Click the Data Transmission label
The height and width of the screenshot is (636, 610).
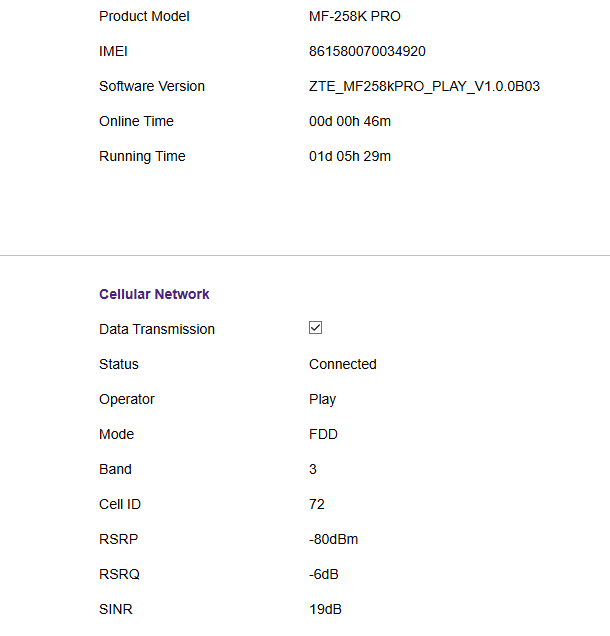point(157,329)
